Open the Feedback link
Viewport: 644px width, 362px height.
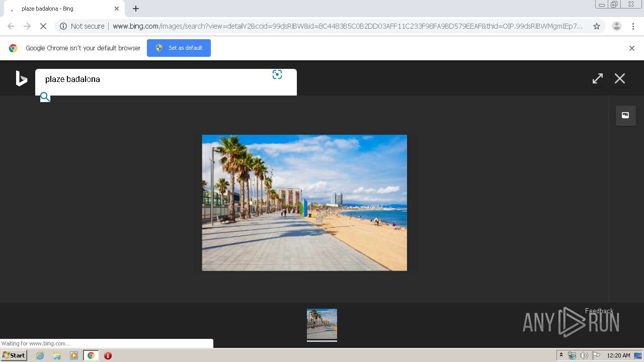[599, 311]
